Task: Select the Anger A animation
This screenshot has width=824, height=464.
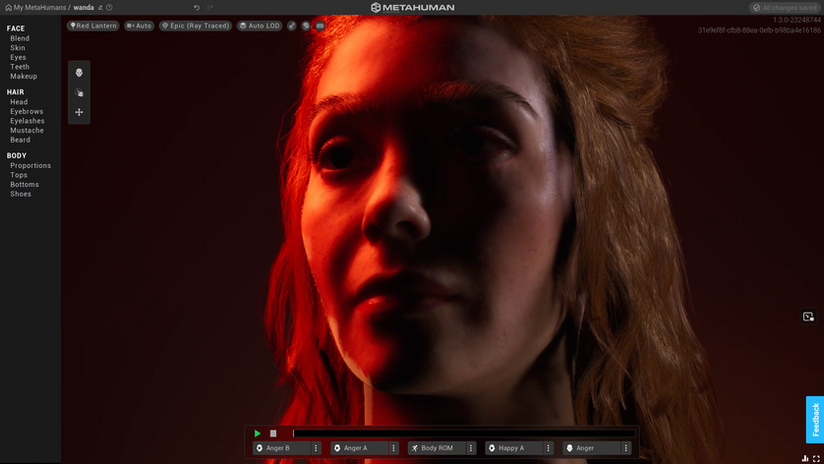Action: coord(359,448)
